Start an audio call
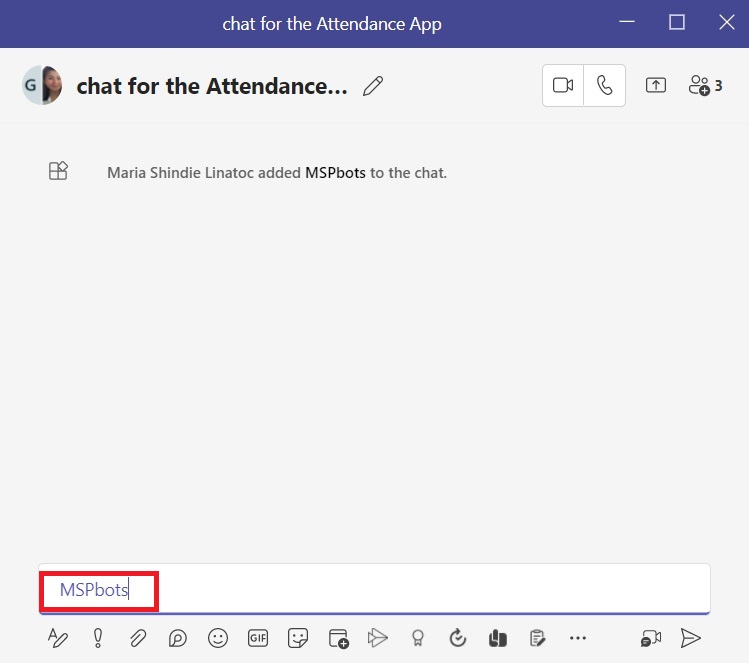 pos(605,86)
